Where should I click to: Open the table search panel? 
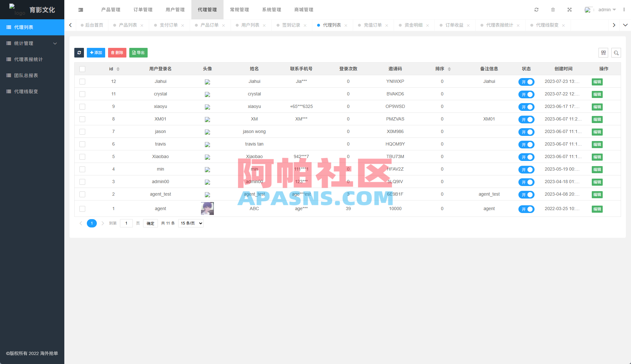(x=616, y=52)
